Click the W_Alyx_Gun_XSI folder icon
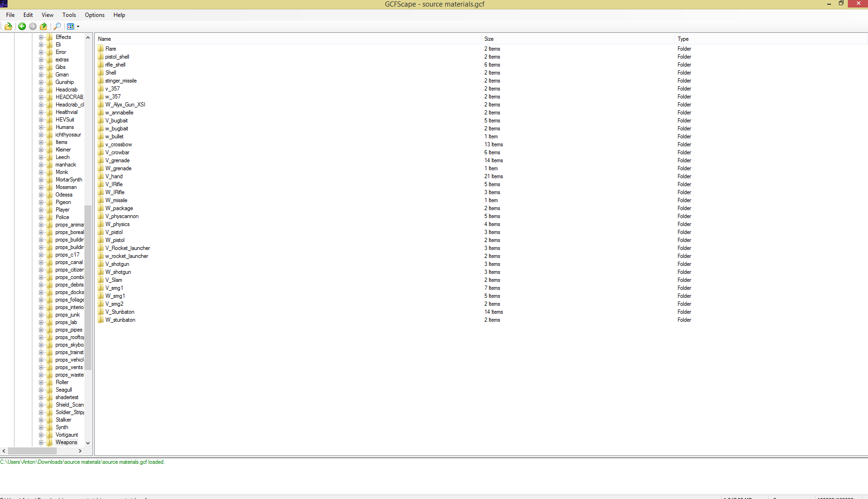868x499 pixels. (x=101, y=105)
